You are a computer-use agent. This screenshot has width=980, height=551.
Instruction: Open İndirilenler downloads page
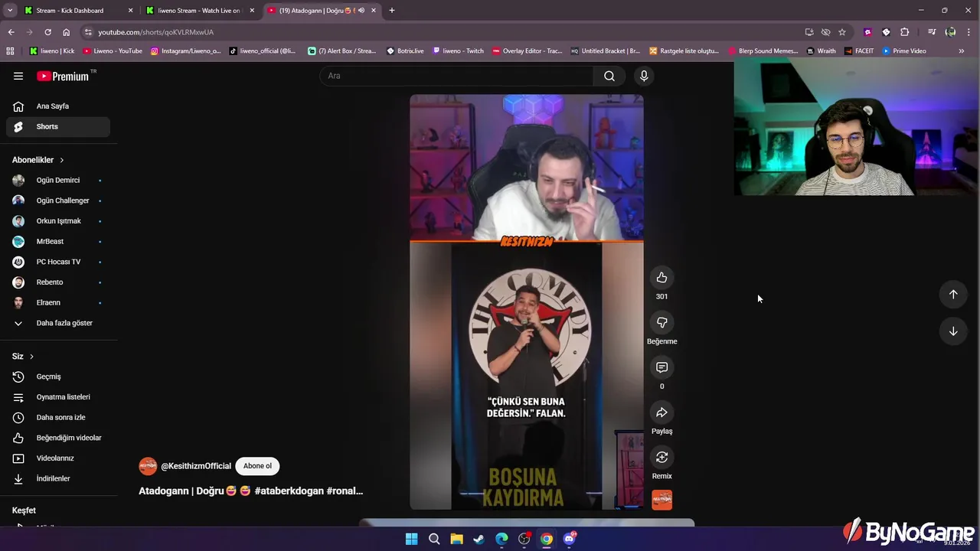58,478
